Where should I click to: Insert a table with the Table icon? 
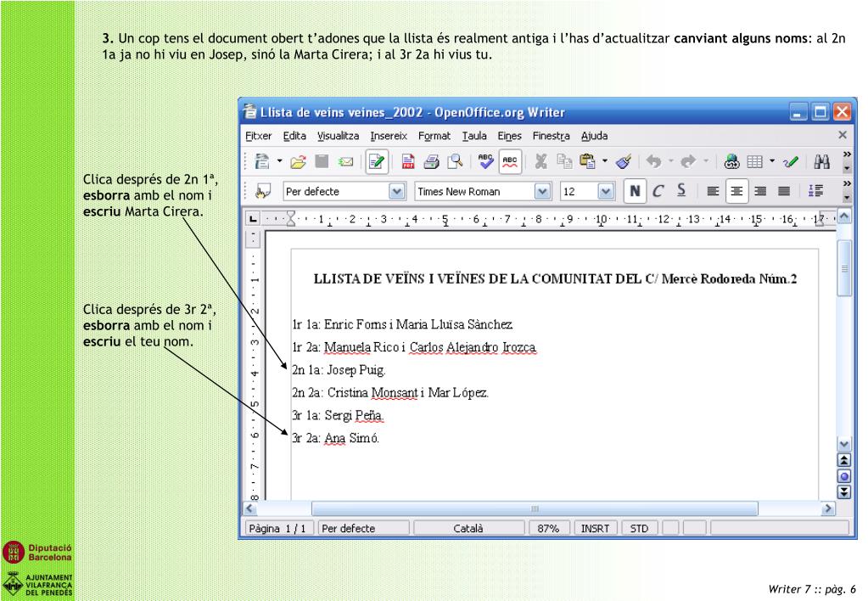coord(754,162)
